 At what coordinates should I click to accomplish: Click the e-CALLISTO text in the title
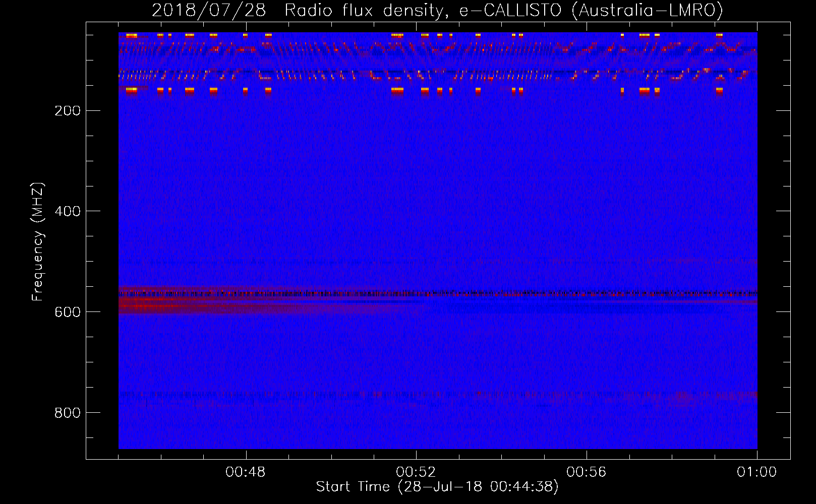coord(510,11)
